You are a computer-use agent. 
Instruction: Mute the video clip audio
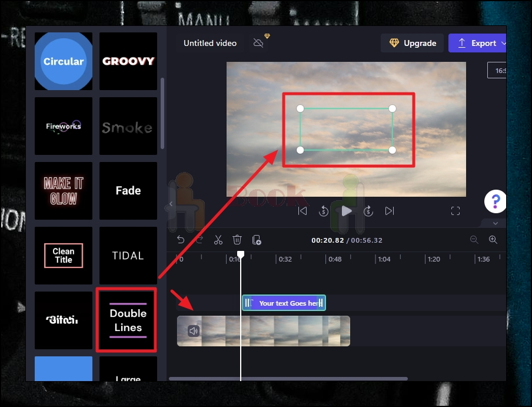(194, 331)
